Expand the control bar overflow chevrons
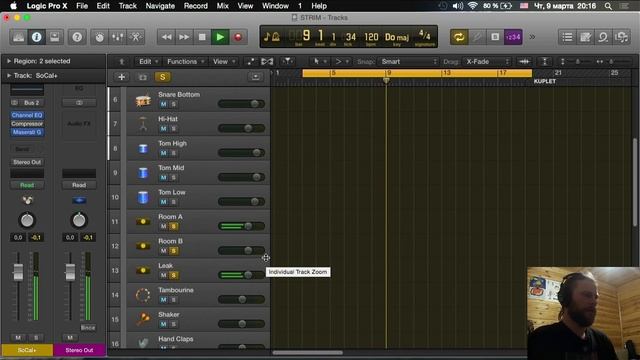The image size is (640, 360). pos(532,37)
